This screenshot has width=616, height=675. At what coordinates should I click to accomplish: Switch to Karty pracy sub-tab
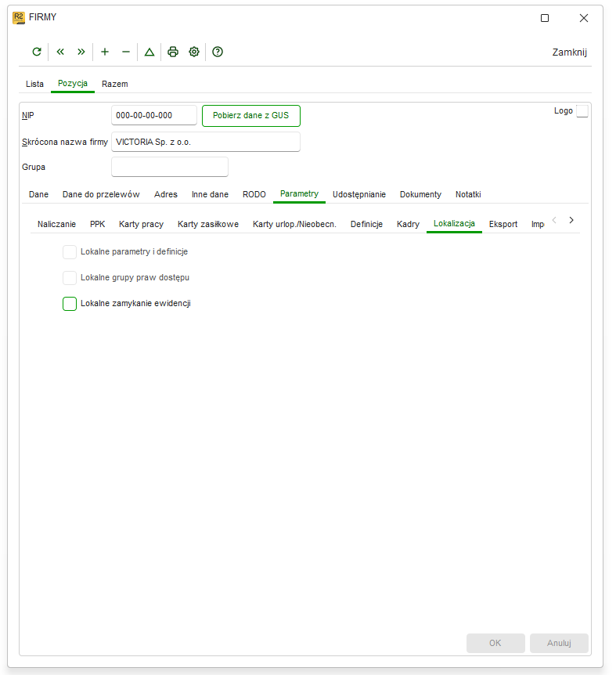(x=141, y=224)
